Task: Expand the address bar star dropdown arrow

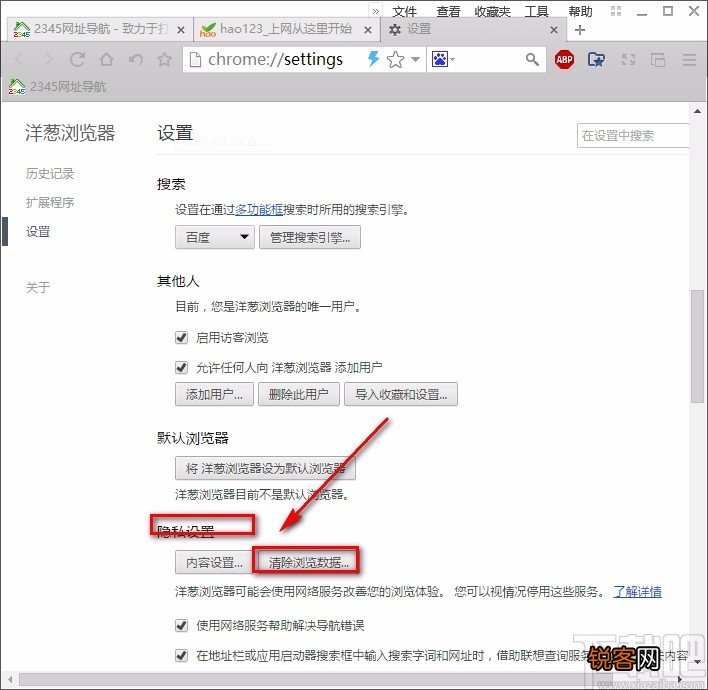Action: click(415, 59)
